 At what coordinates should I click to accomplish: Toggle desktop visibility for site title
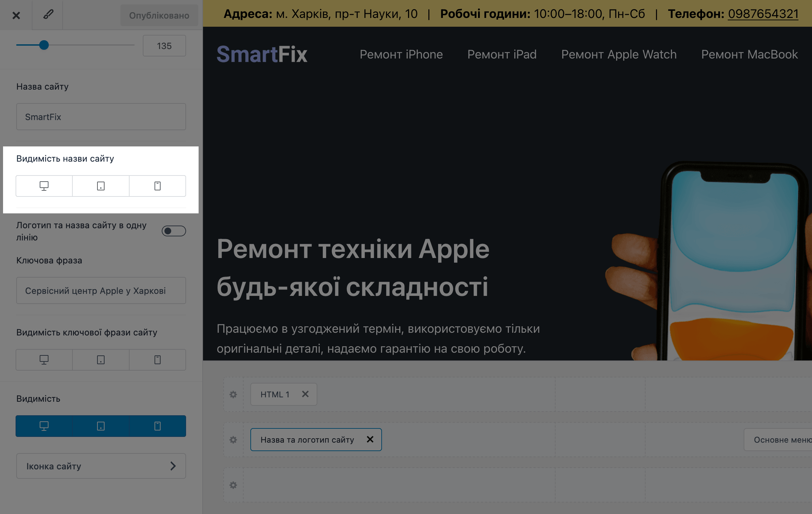tap(44, 186)
